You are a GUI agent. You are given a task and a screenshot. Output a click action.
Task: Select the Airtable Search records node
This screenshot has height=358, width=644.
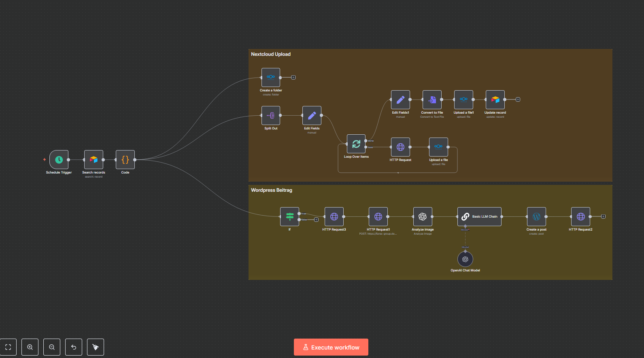coord(94,160)
